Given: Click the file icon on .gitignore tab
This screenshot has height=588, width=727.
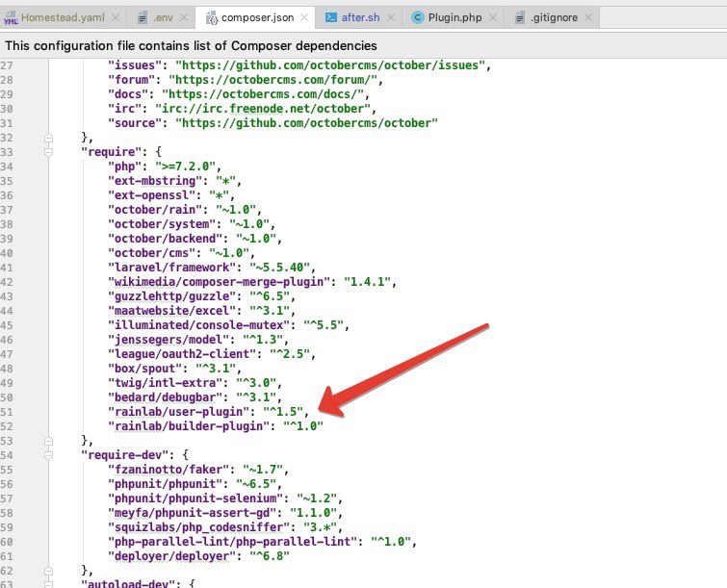Looking at the screenshot, I should [x=520, y=18].
